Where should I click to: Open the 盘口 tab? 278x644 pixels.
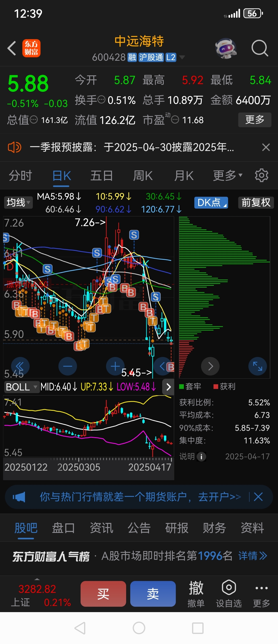coord(64,528)
